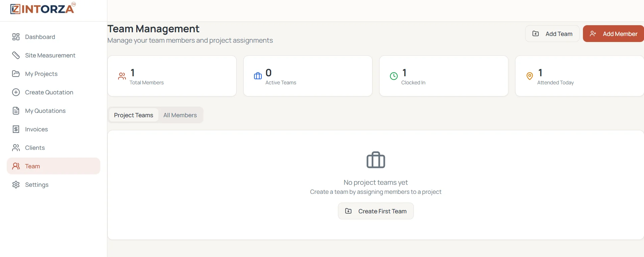644x257 pixels.
Task: Click the Add Team button
Action: [x=552, y=34]
